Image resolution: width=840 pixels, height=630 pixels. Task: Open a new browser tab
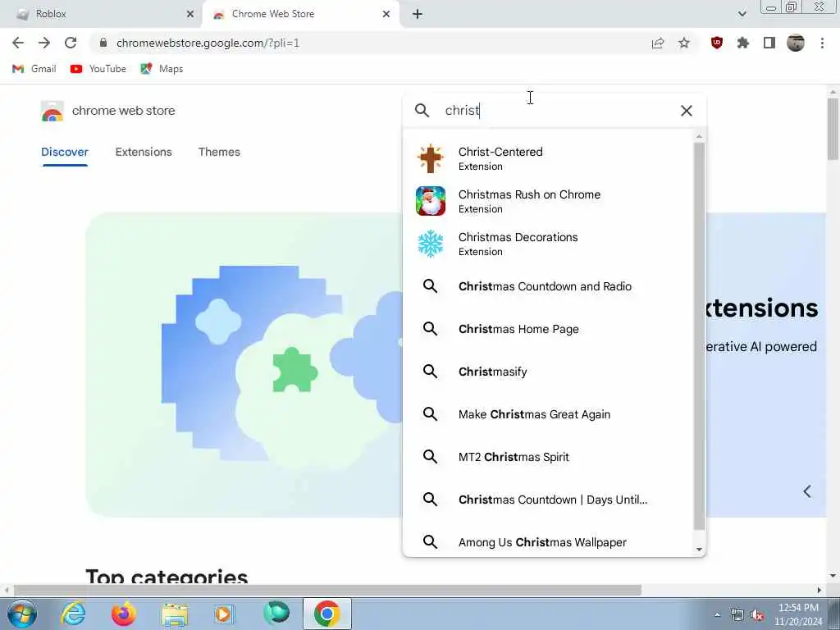pyautogui.click(x=418, y=14)
